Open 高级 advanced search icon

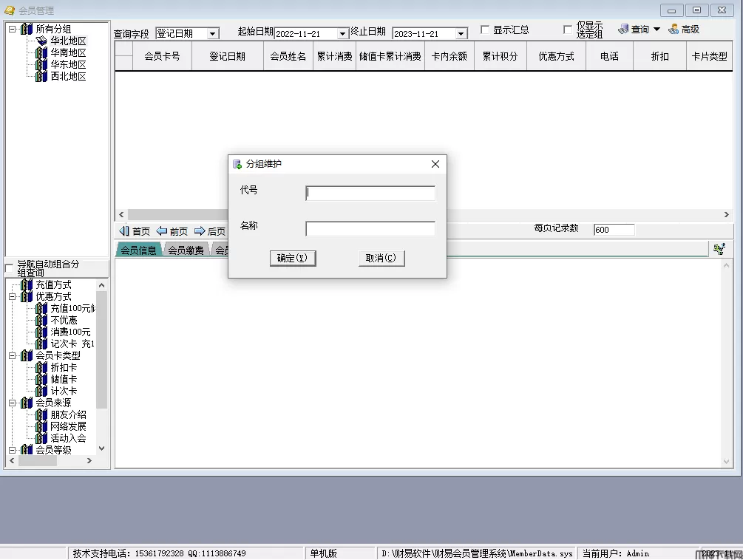[674, 30]
